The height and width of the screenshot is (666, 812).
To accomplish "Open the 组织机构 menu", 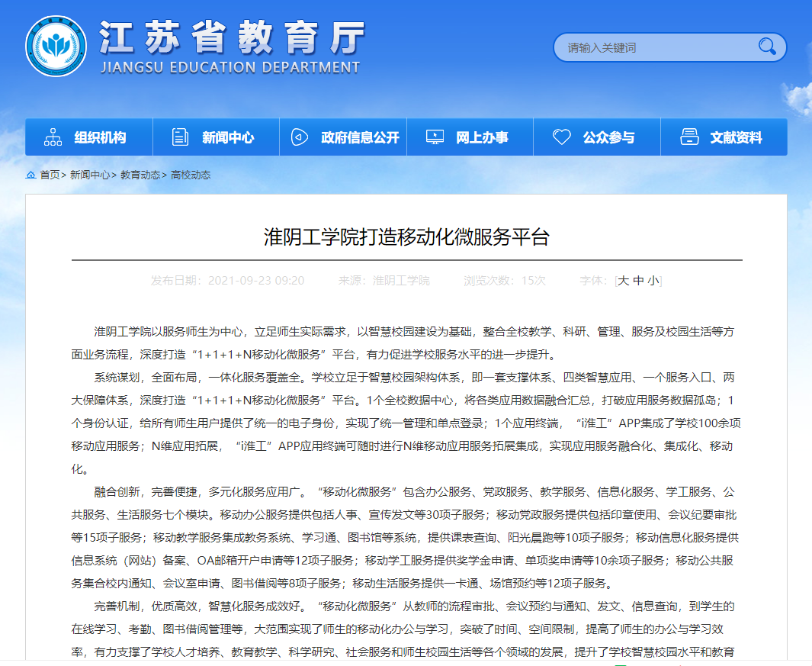I will pyautogui.click(x=100, y=137).
